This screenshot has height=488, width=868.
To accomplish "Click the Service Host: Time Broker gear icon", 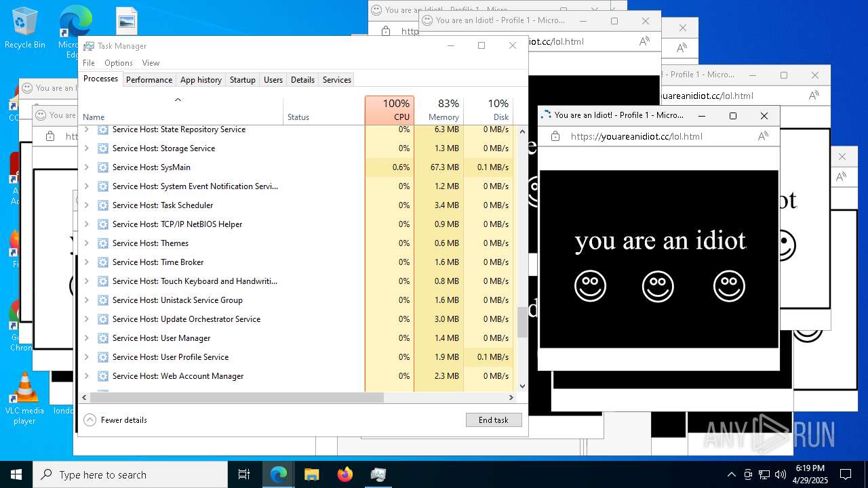I will [x=103, y=262].
